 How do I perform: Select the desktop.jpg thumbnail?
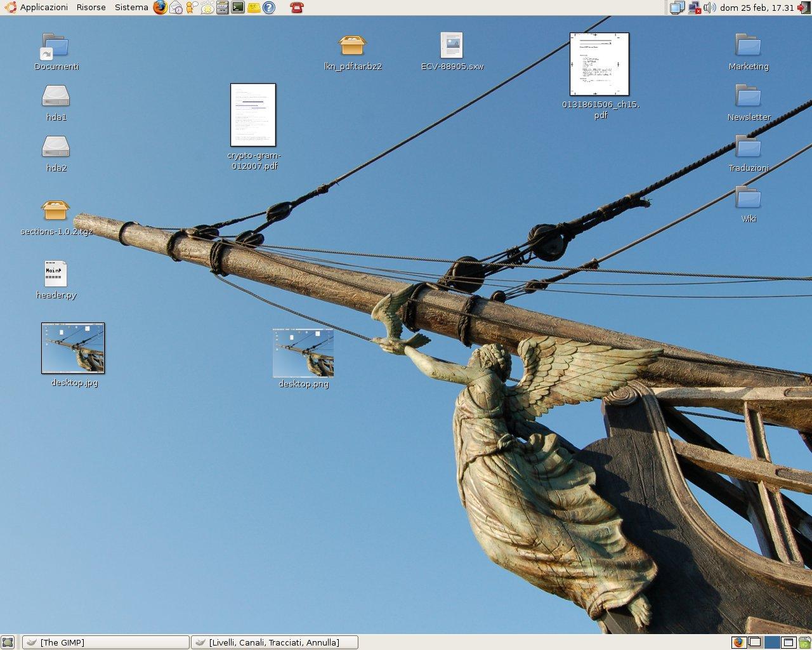tap(73, 348)
